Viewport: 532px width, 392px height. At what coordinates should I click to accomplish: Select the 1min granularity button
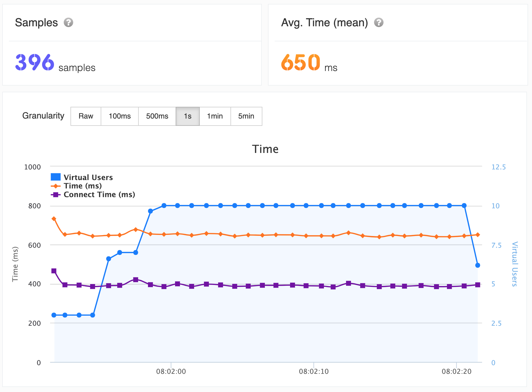click(x=215, y=116)
